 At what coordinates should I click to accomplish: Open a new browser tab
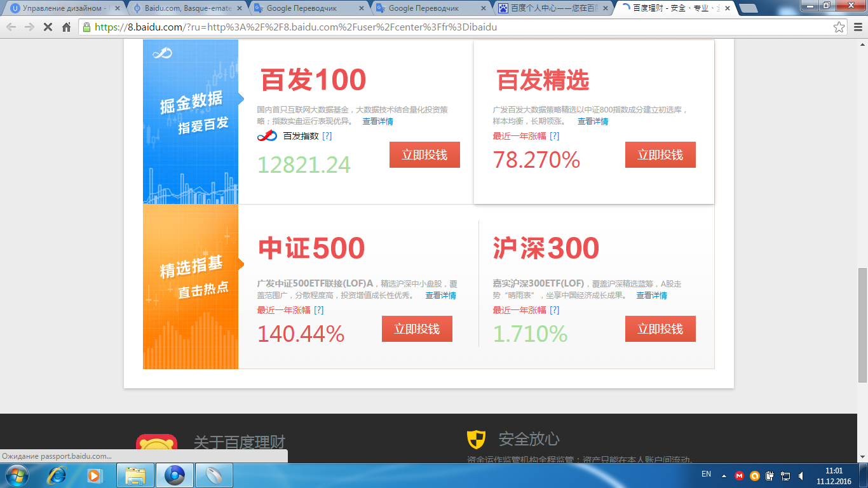click(749, 9)
